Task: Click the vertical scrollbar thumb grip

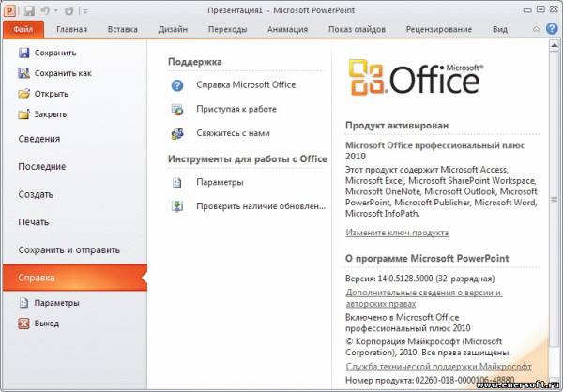Action: [x=554, y=199]
